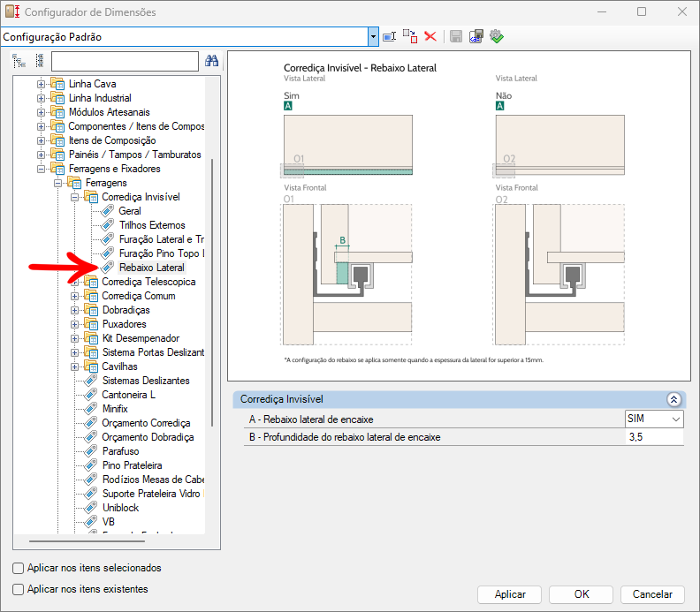This screenshot has width=700, height=612.
Task: Expand the Linha Industrial tree node
Action: [x=41, y=98]
